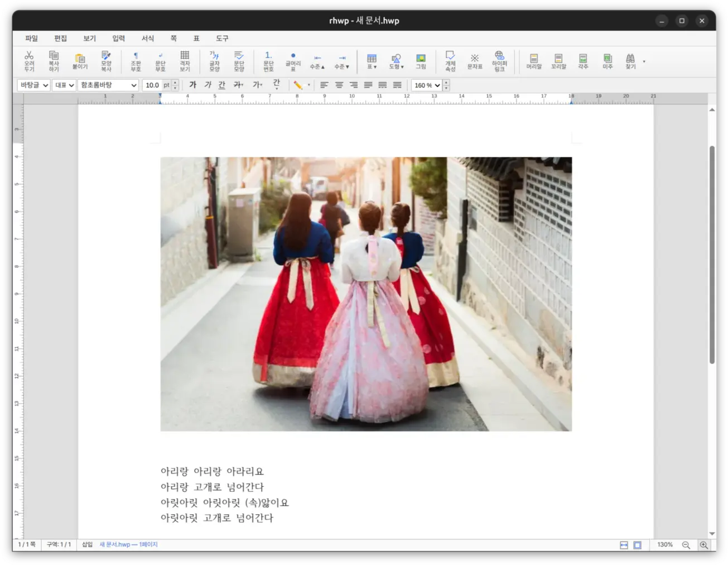Open the Hyperlink (하이퍼링크) tool
Image resolution: width=728 pixels, height=565 pixels.
click(x=499, y=61)
